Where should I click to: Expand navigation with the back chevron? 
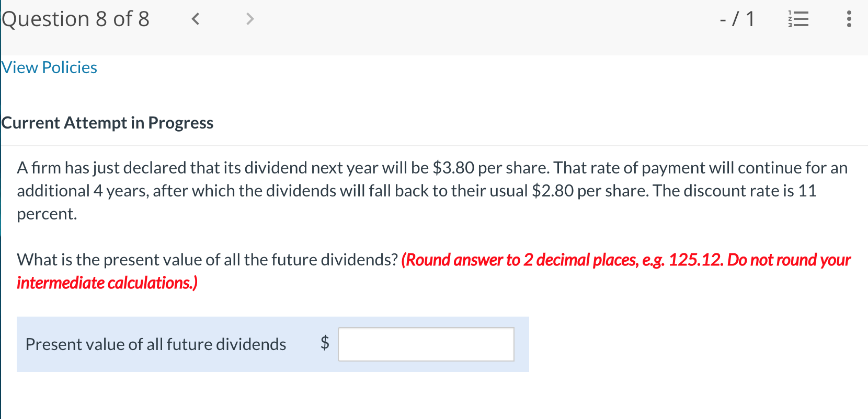point(196,19)
